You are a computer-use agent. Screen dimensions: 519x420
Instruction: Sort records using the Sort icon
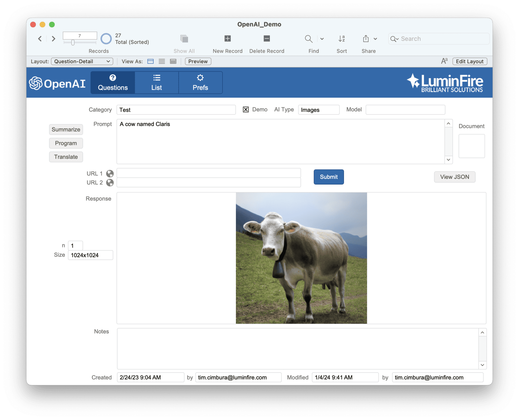342,39
